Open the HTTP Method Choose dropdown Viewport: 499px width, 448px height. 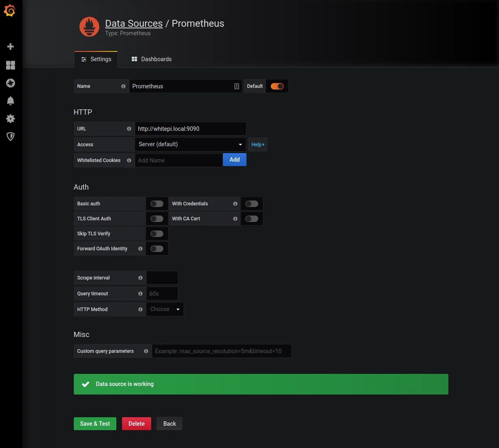(x=165, y=309)
